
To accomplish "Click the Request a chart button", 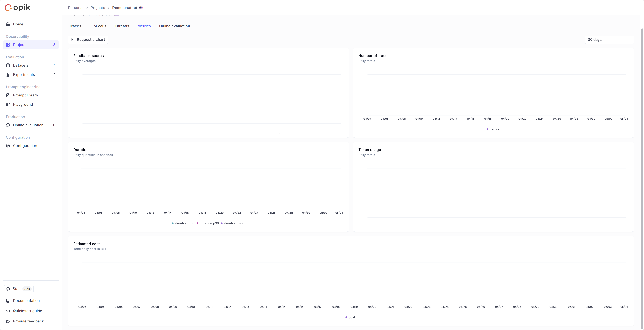I will (x=88, y=40).
